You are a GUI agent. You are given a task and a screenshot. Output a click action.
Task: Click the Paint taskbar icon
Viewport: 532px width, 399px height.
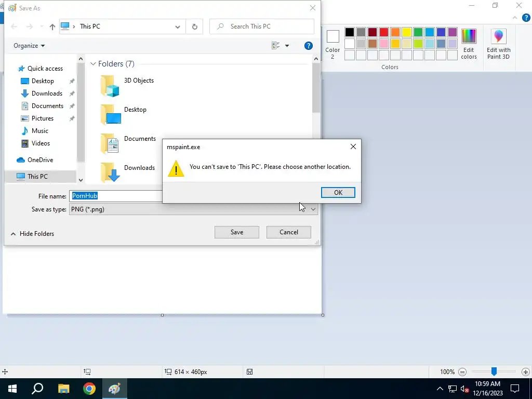[x=115, y=389]
